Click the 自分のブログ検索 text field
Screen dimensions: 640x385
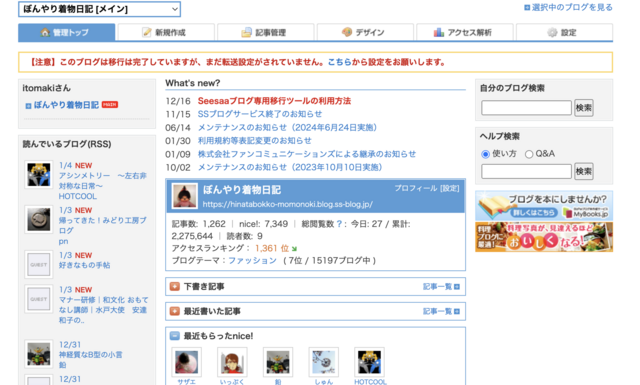526,108
